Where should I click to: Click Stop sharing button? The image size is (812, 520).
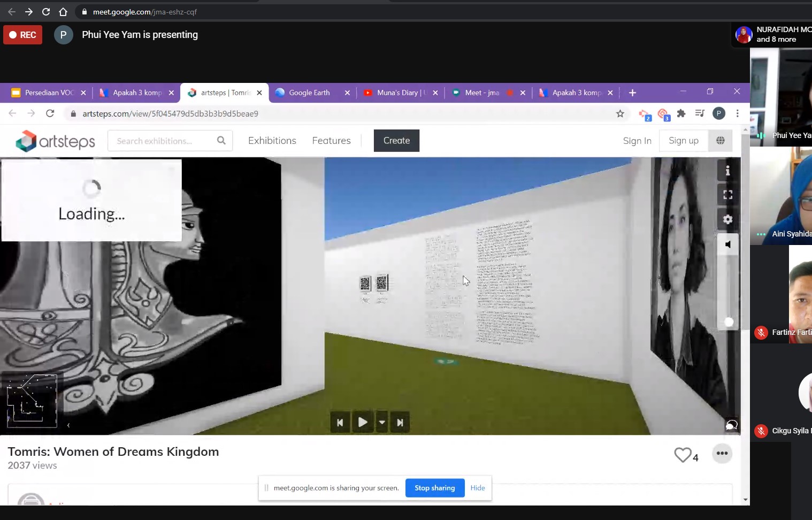[x=434, y=488]
